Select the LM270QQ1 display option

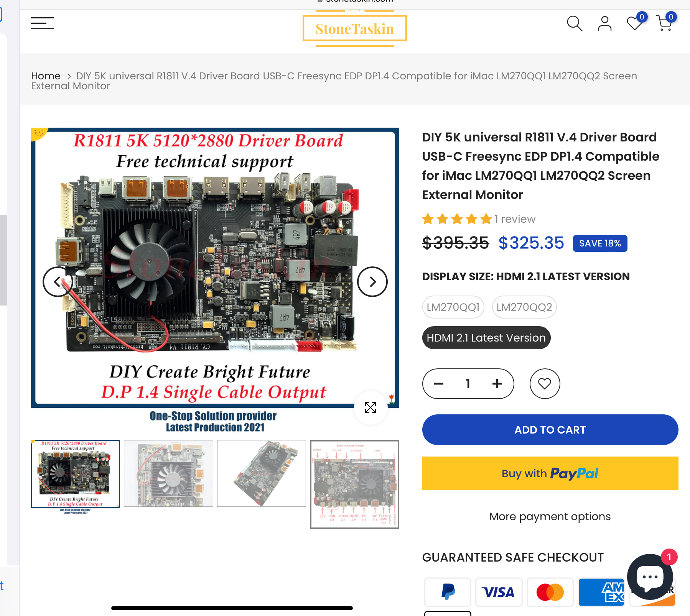[x=453, y=307]
